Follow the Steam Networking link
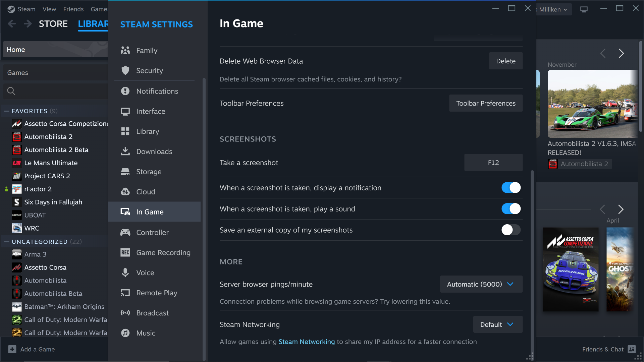Viewport: 644px width, 362px height. click(x=307, y=342)
